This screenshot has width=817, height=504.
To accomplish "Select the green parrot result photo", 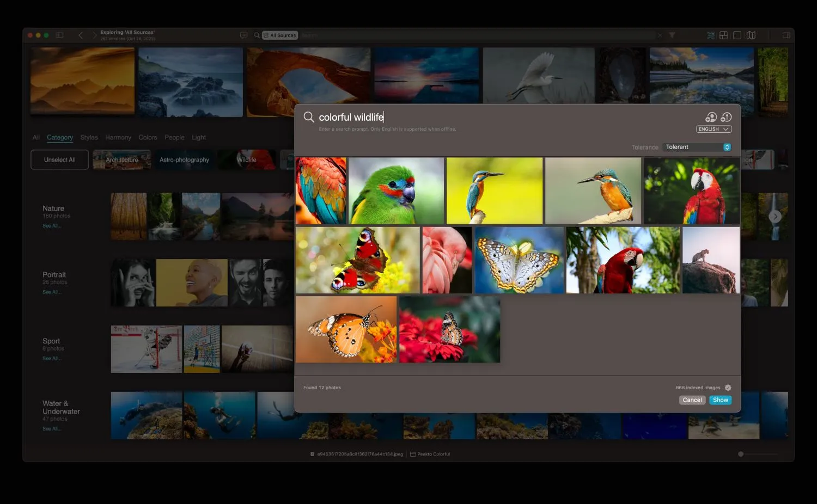I will point(396,191).
